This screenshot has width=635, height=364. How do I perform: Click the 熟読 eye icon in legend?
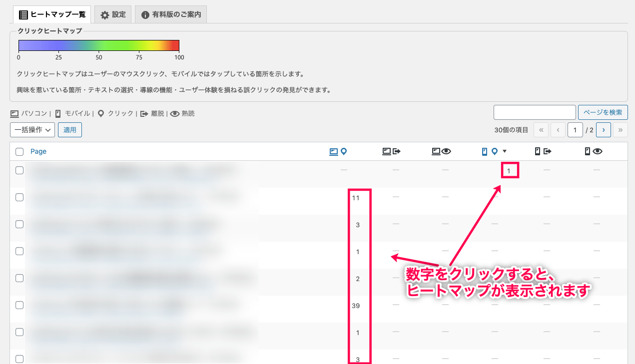point(175,114)
